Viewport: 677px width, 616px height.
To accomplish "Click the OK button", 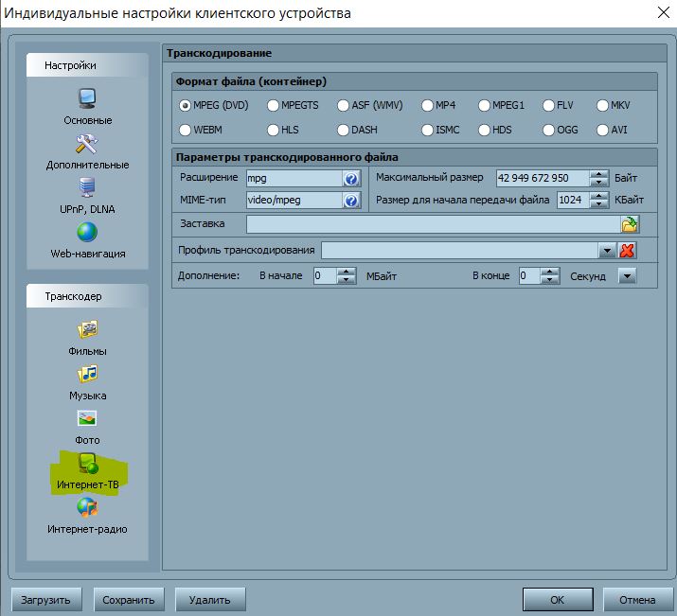I will pos(557,600).
